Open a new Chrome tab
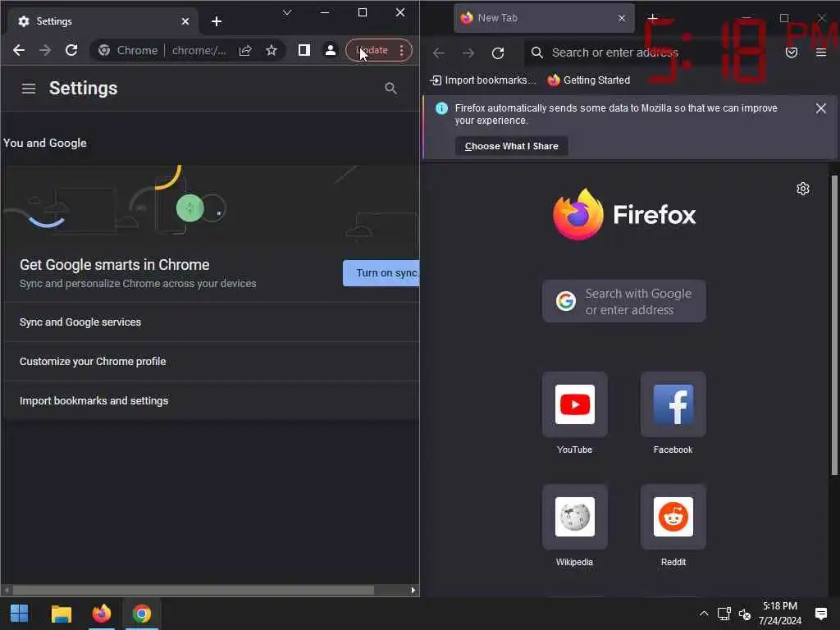The width and height of the screenshot is (840, 630). [x=217, y=21]
